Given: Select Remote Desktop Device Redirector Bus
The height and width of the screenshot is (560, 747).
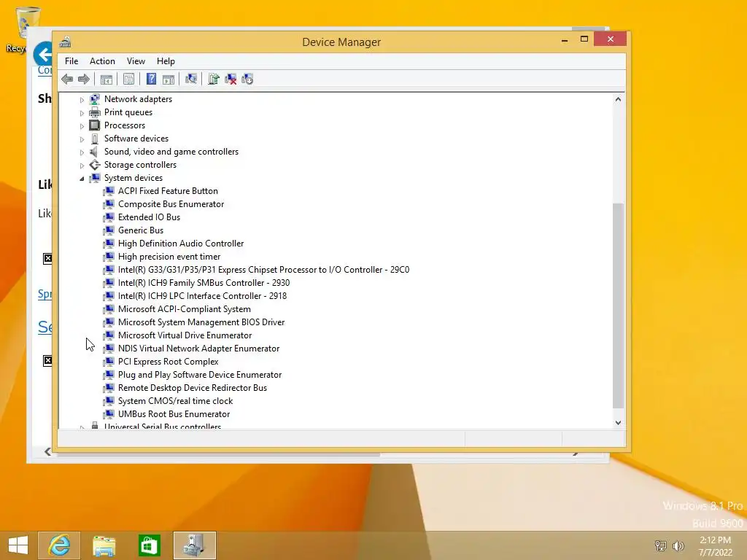Looking at the screenshot, I should 193,388.
